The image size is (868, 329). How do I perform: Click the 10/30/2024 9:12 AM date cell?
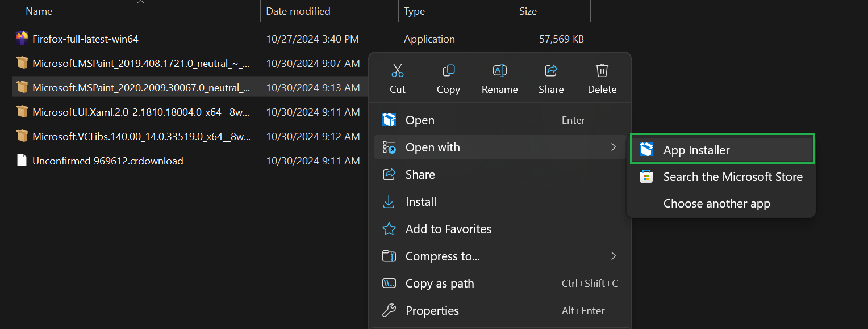click(x=313, y=136)
